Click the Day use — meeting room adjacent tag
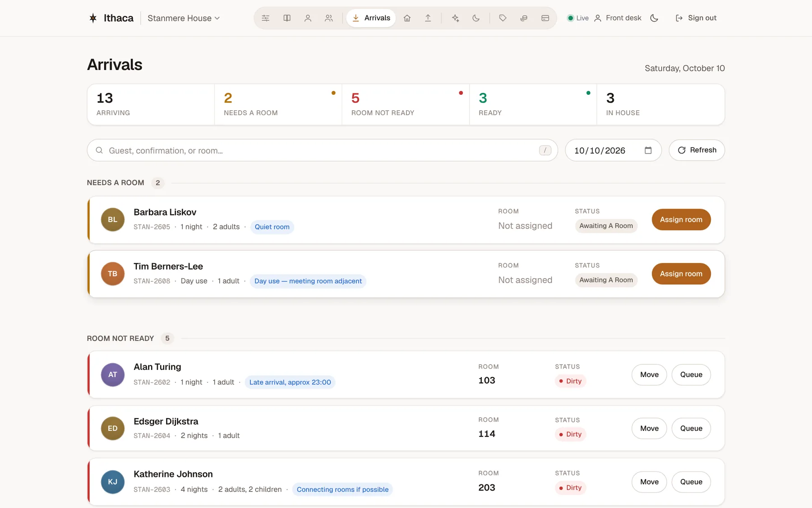The image size is (812, 508). coord(308,281)
